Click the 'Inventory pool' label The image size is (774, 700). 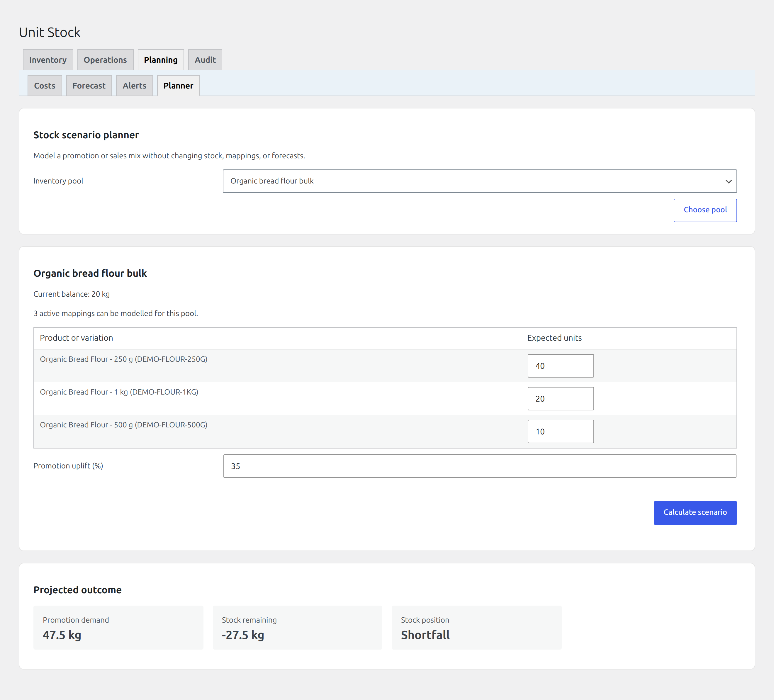click(x=58, y=181)
